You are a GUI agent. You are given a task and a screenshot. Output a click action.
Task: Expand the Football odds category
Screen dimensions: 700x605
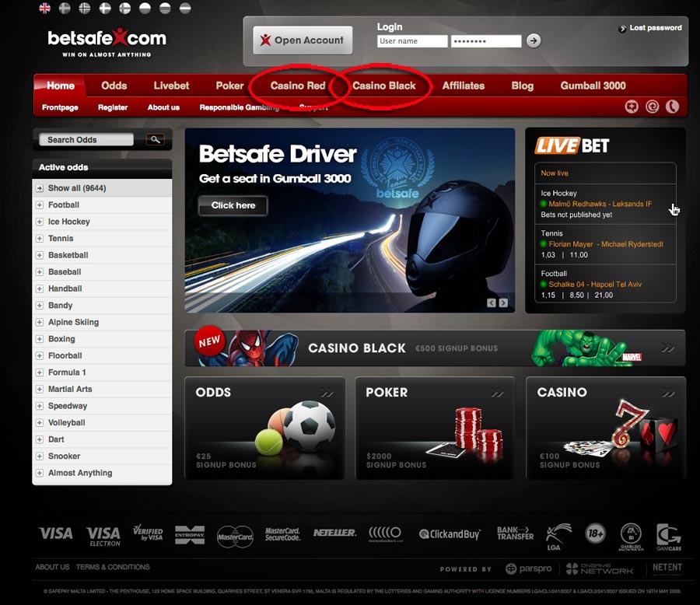[x=39, y=205]
